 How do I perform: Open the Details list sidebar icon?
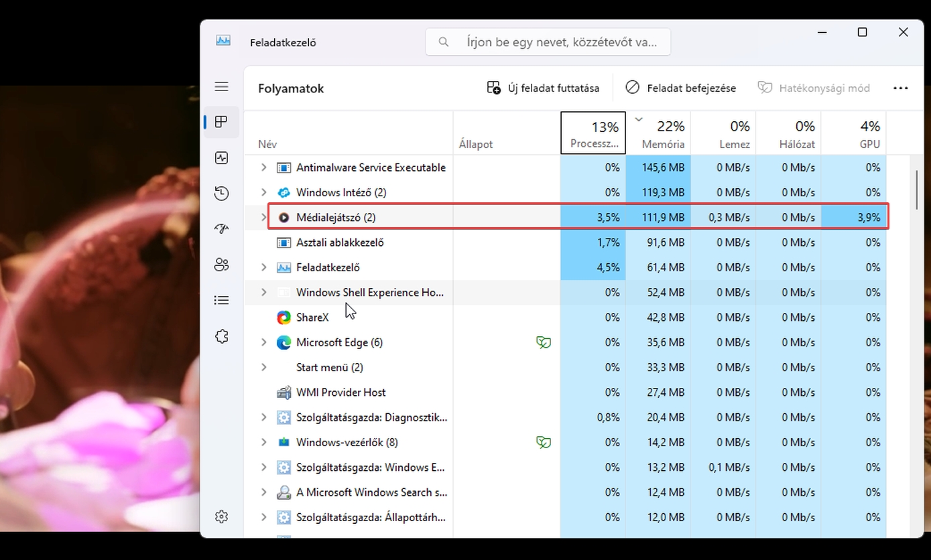tap(221, 300)
